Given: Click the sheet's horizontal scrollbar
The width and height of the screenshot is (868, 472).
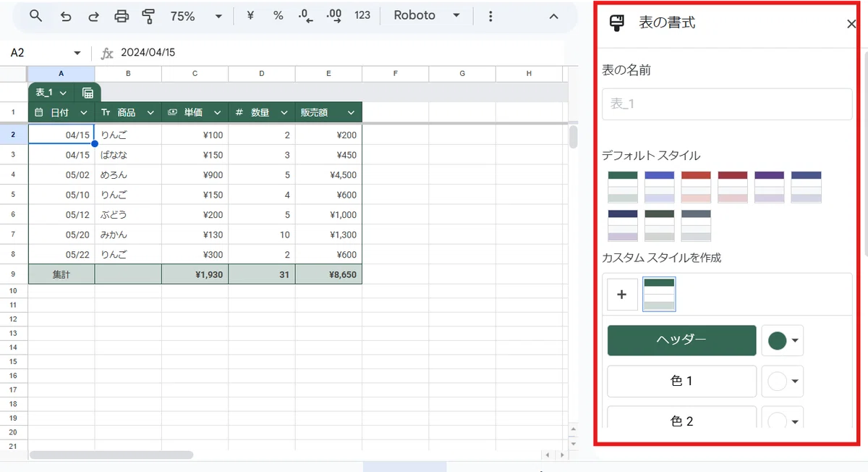Looking at the screenshot, I should click(x=111, y=455).
